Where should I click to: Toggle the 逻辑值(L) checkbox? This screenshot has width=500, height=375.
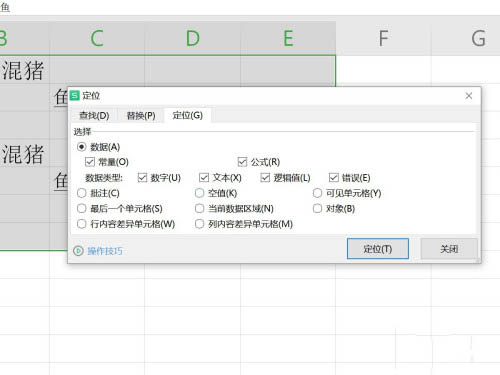[265, 178]
